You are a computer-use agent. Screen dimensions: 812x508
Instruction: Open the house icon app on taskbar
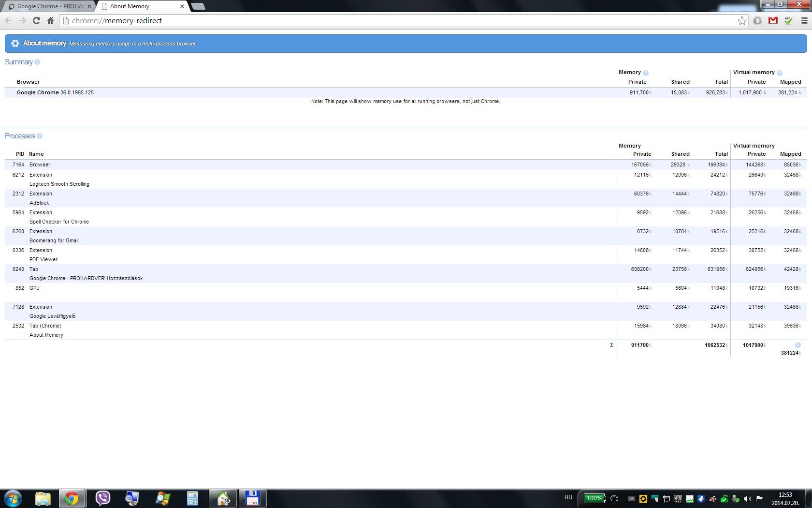tap(223, 498)
